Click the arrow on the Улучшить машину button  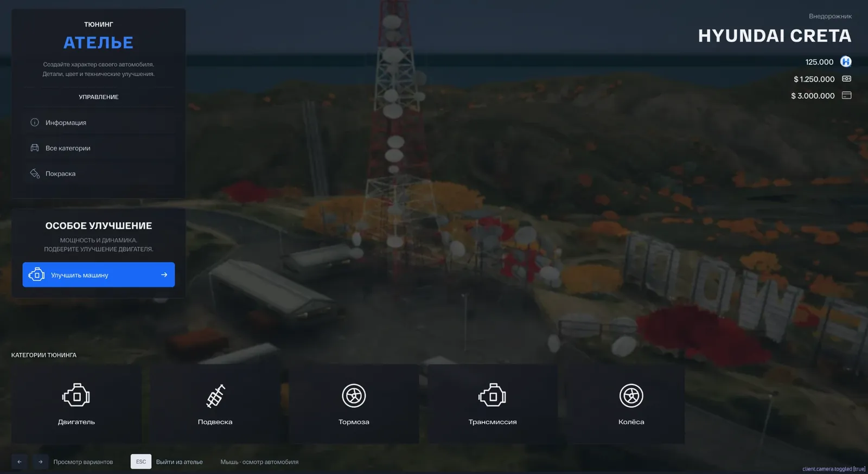point(164,274)
